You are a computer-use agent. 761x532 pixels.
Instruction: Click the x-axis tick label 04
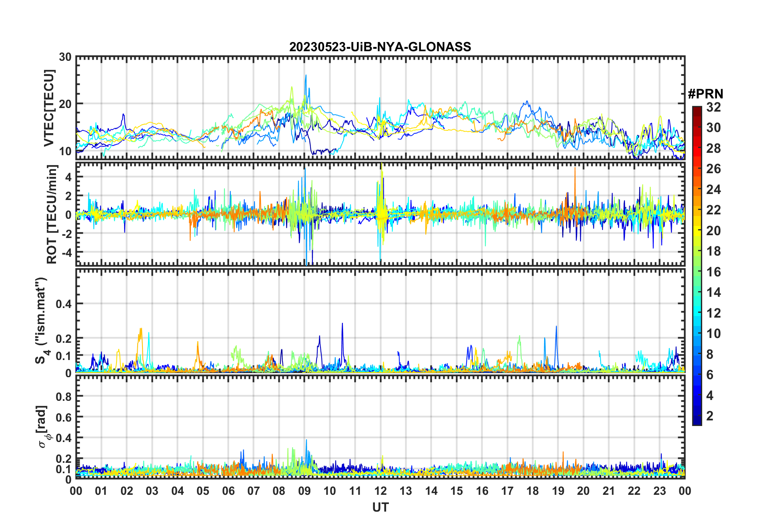(178, 491)
